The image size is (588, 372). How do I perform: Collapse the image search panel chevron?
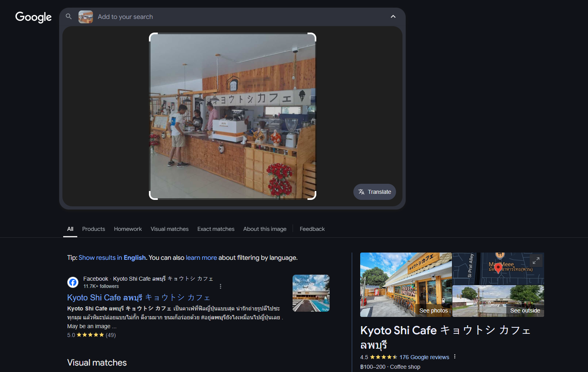(393, 16)
